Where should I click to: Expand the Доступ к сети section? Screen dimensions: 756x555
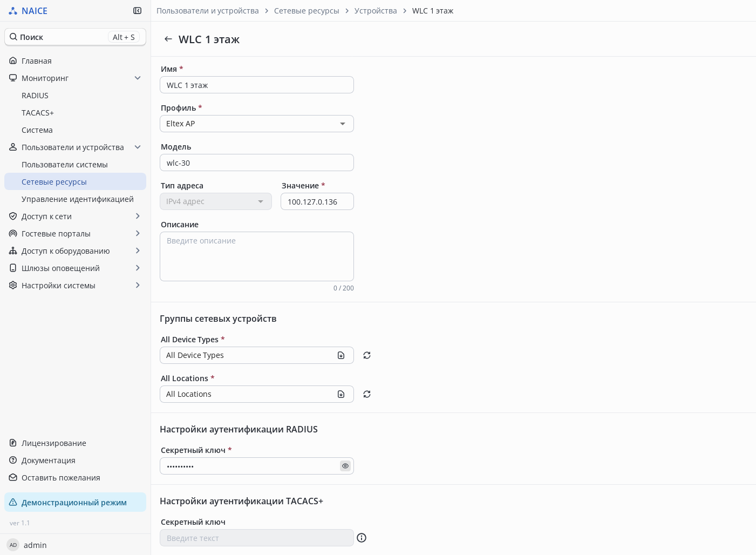click(138, 216)
